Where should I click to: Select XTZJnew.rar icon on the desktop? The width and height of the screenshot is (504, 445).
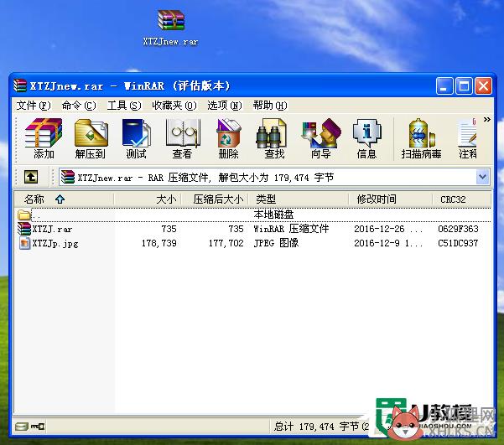171,28
